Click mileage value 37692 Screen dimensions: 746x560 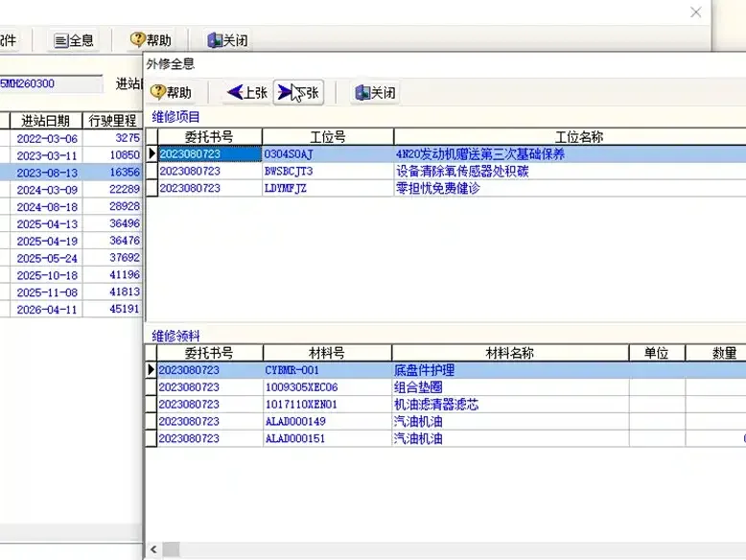click(x=125, y=258)
